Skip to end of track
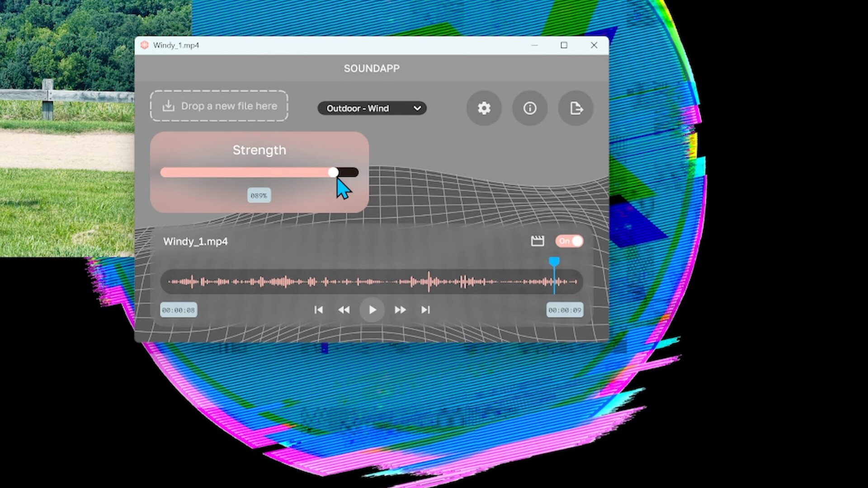 [x=425, y=310]
